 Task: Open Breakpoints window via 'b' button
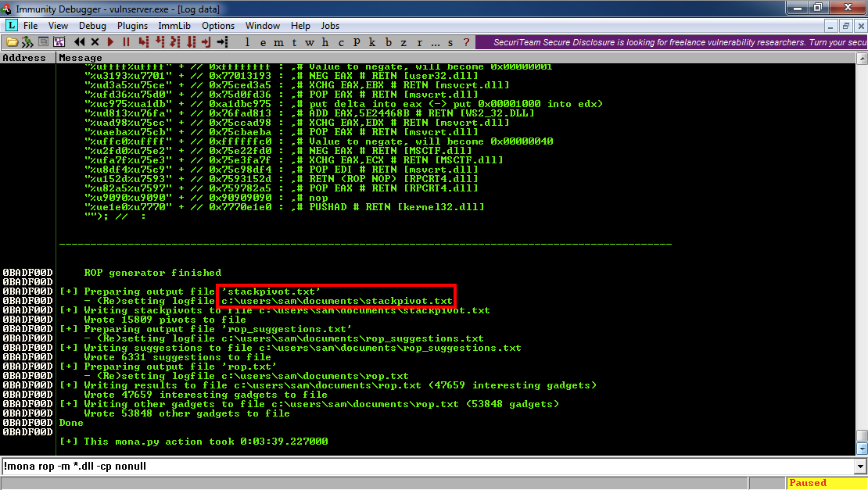(388, 42)
